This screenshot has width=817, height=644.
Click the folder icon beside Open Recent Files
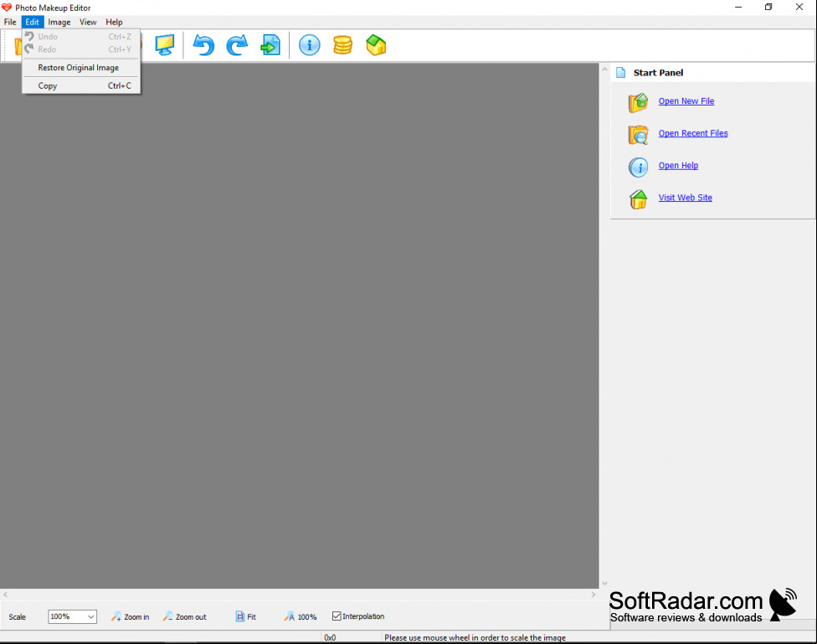click(638, 135)
